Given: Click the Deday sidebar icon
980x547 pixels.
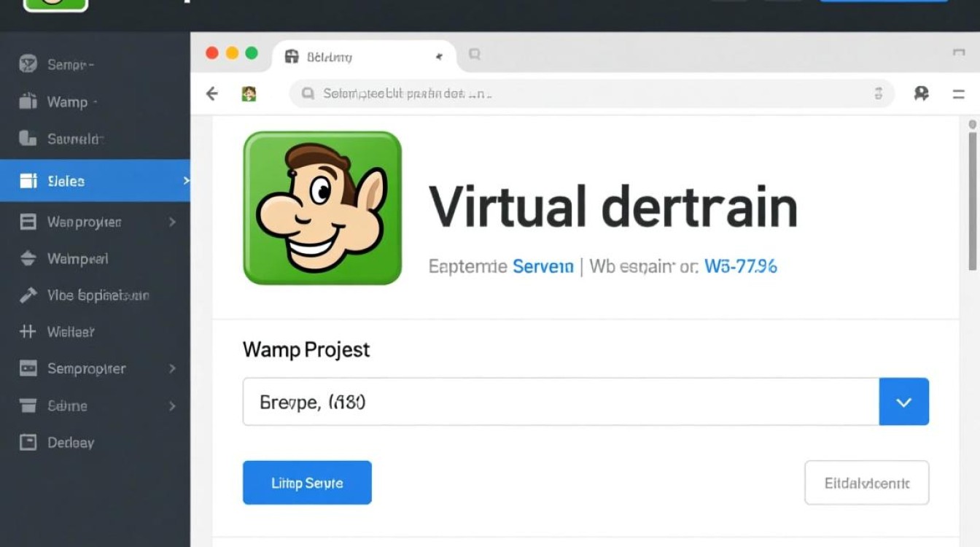Looking at the screenshot, I should pos(28,442).
